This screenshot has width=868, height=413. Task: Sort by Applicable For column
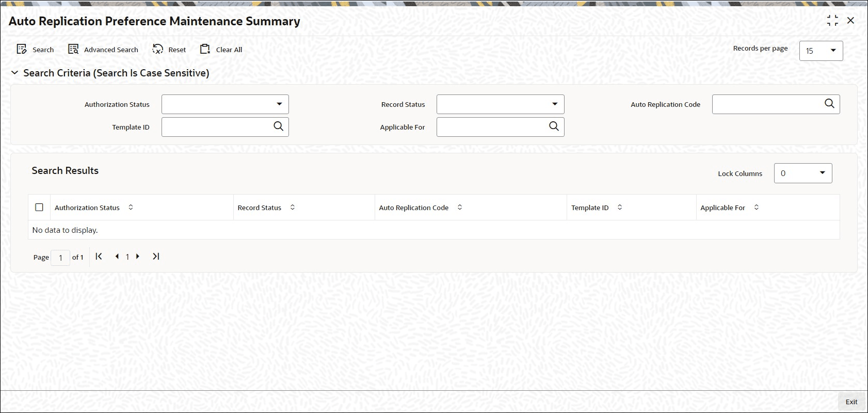click(756, 207)
